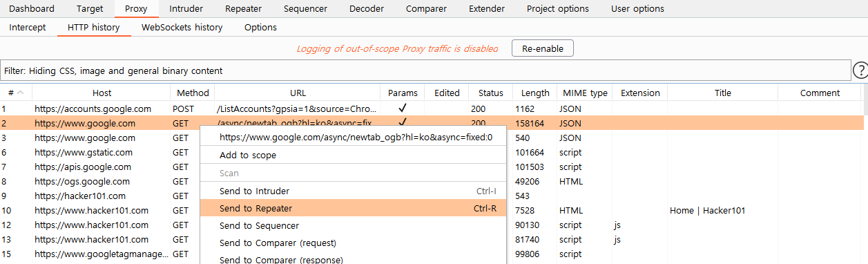
Task: Sort by the URL column header
Action: pyautogui.click(x=298, y=93)
